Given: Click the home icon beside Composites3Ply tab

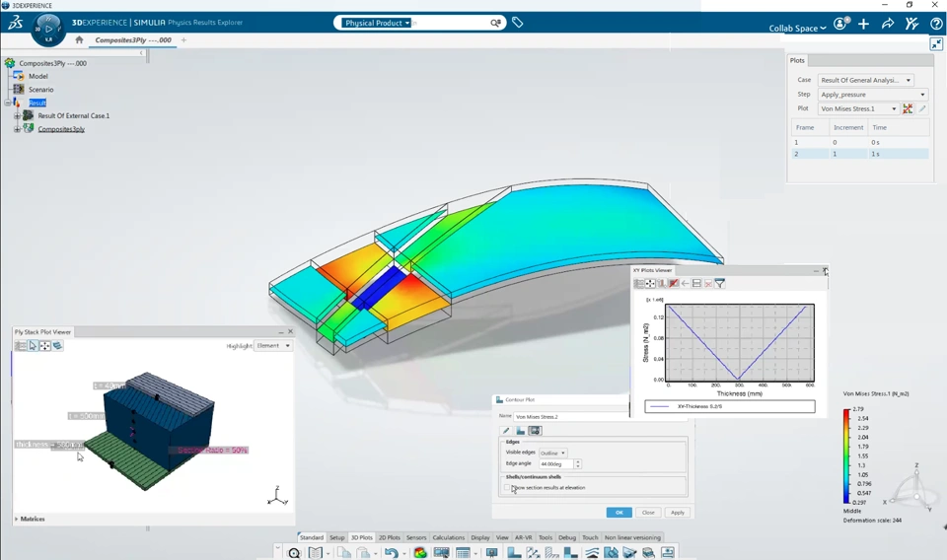Looking at the screenshot, I should (x=79, y=39).
